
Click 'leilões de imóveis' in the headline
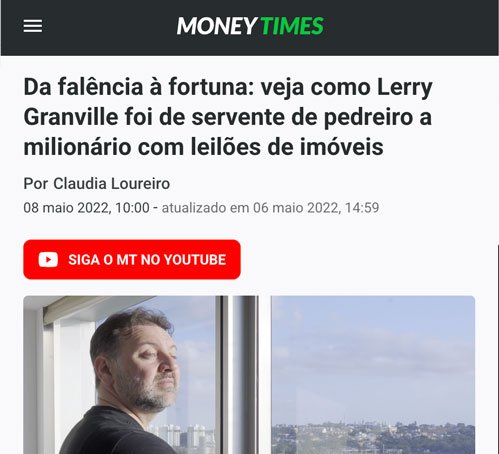click(x=287, y=147)
